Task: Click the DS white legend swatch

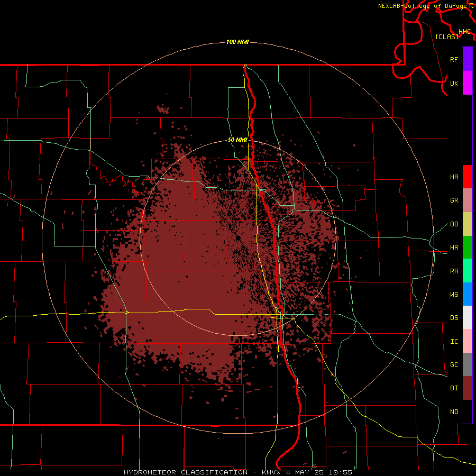Action: [x=467, y=317]
